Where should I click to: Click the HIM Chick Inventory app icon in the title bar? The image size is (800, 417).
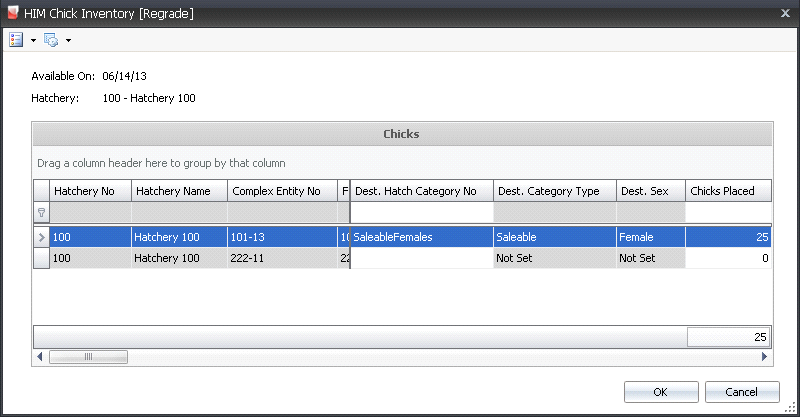pyautogui.click(x=13, y=13)
